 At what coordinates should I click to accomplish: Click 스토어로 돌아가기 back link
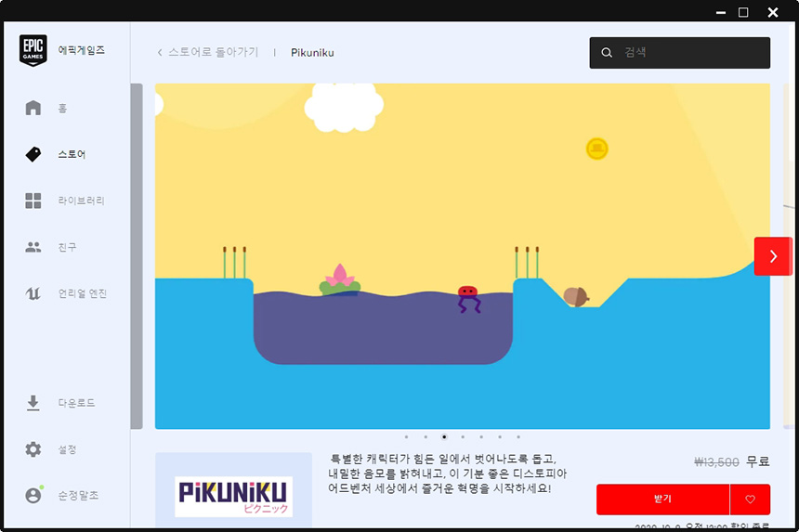214,52
